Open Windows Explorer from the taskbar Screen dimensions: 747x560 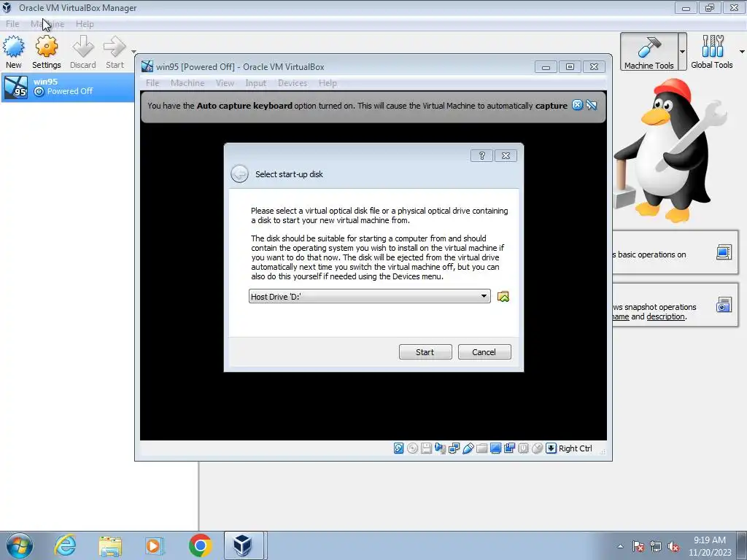click(x=110, y=545)
